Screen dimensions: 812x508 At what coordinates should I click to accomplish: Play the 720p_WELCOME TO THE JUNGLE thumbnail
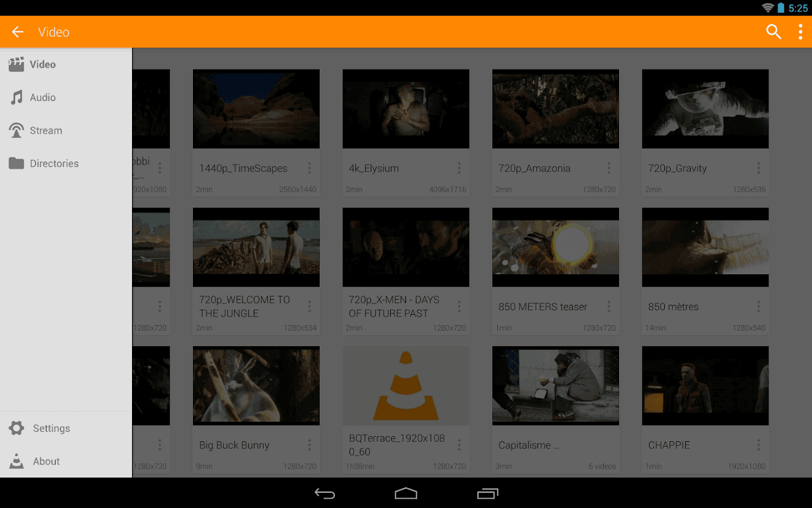tap(256, 247)
